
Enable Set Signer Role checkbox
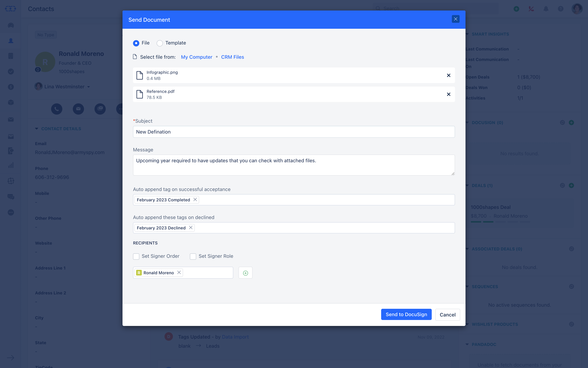point(193,256)
